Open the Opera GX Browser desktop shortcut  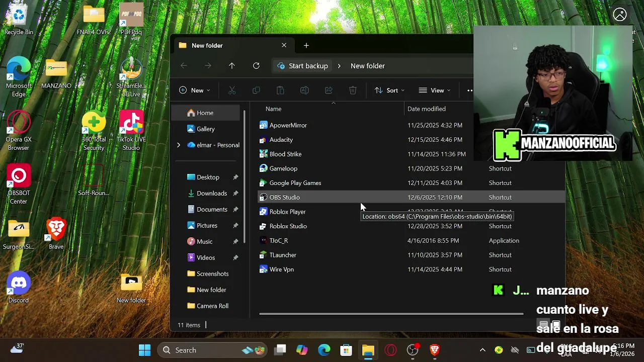(19, 131)
